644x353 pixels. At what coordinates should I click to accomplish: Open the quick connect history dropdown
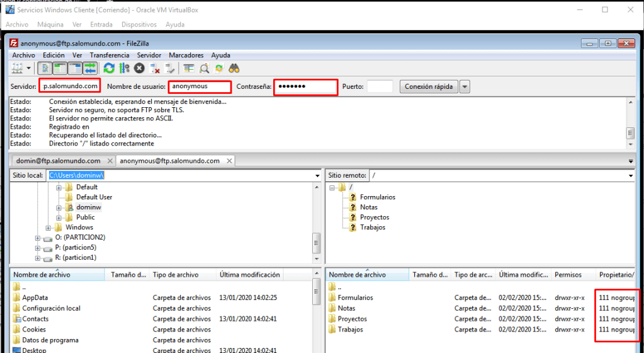tap(465, 86)
